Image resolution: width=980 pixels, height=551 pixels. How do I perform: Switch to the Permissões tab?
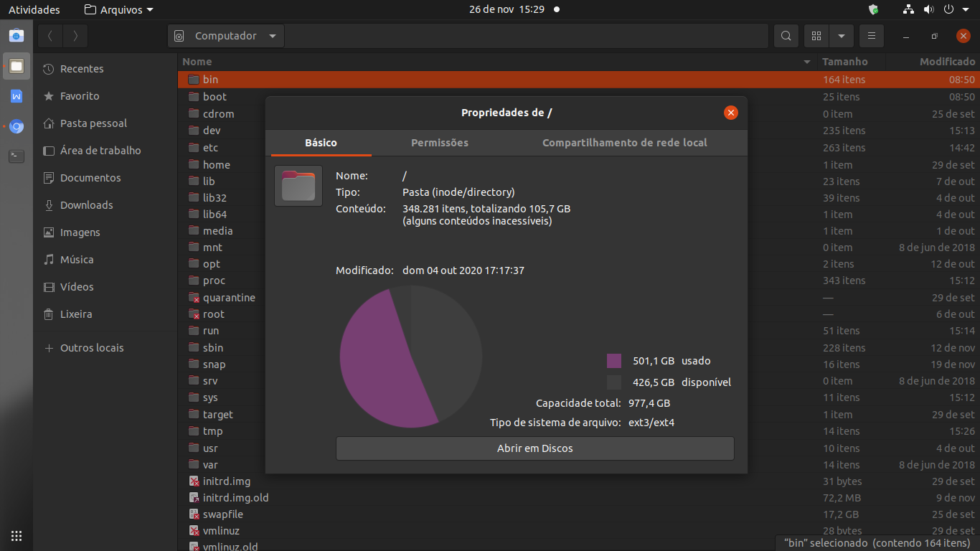pyautogui.click(x=440, y=143)
